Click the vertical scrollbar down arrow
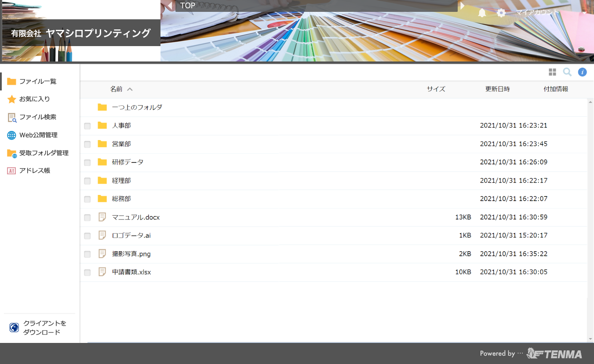594x364 pixels. [x=590, y=339]
